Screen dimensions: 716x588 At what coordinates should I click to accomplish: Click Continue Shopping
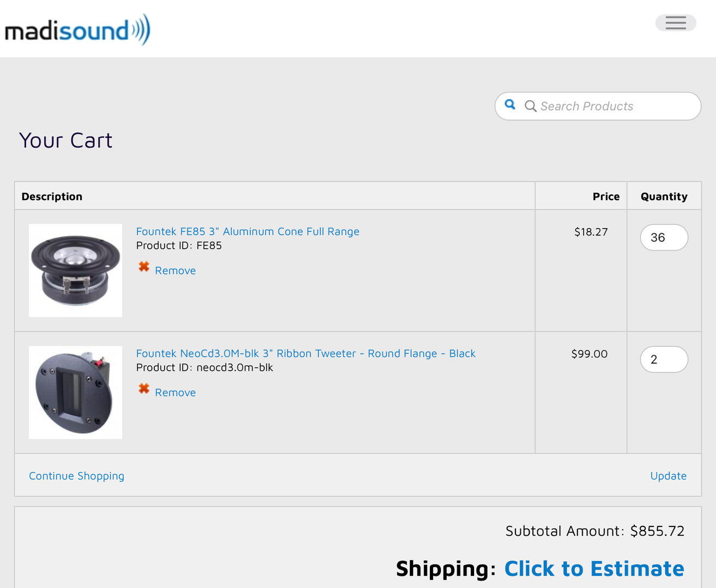76,476
